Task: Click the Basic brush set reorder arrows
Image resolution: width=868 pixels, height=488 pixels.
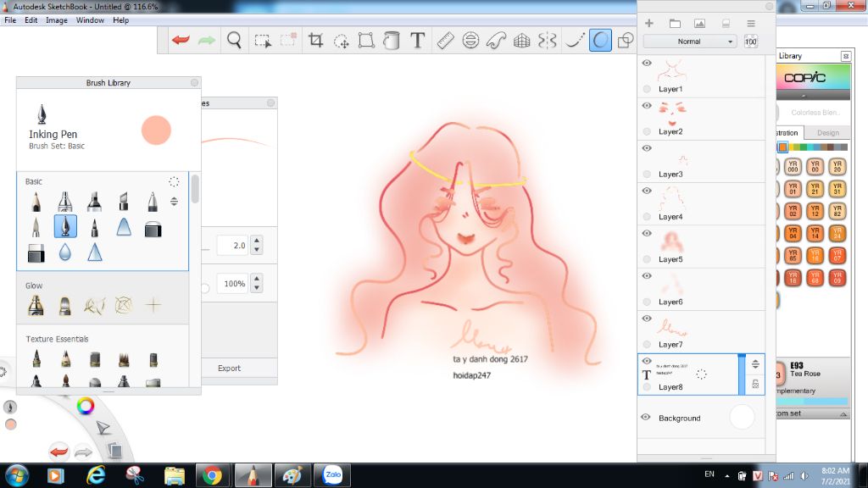Action: pos(174,202)
